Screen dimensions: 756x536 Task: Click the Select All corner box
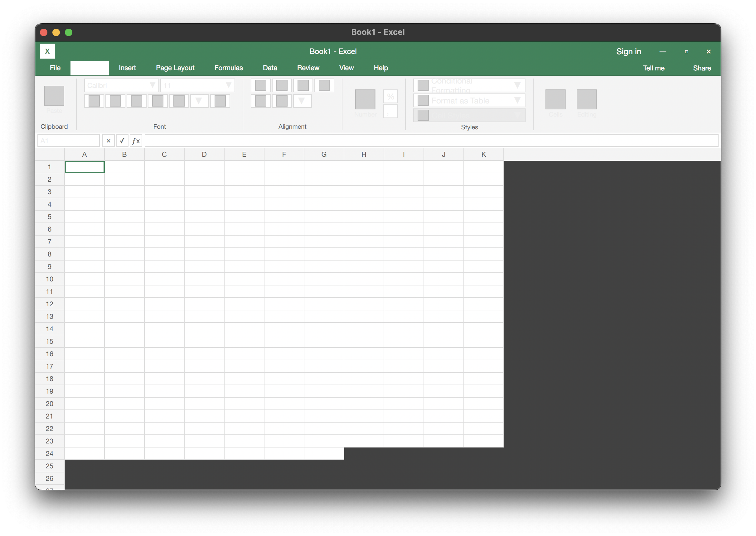50,155
